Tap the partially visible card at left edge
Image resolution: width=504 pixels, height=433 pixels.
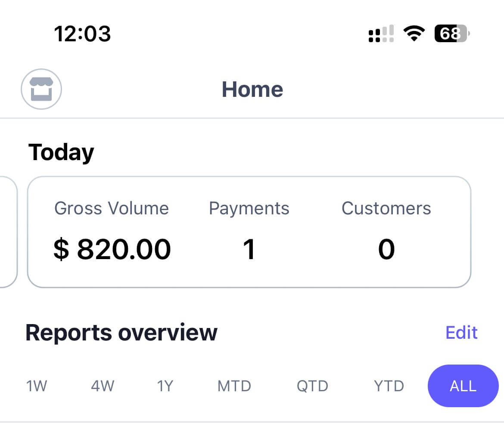(x=8, y=232)
